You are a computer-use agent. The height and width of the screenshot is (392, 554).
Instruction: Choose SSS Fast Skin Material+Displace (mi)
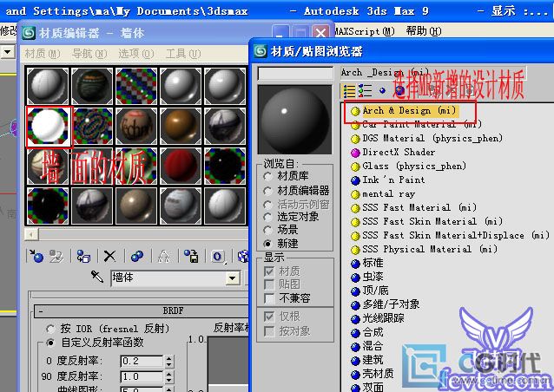[x=455, y=235]
